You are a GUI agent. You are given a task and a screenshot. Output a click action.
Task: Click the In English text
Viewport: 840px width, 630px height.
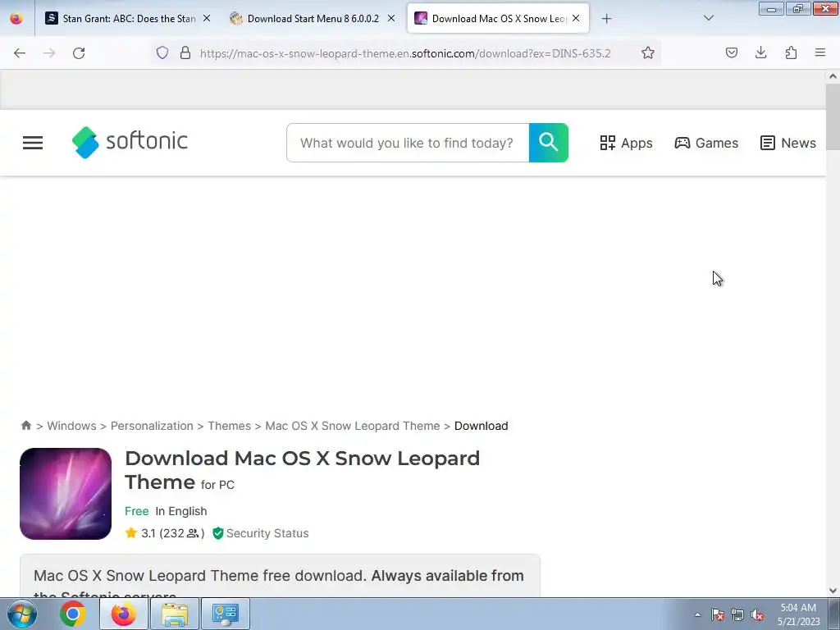pos(181,511)
